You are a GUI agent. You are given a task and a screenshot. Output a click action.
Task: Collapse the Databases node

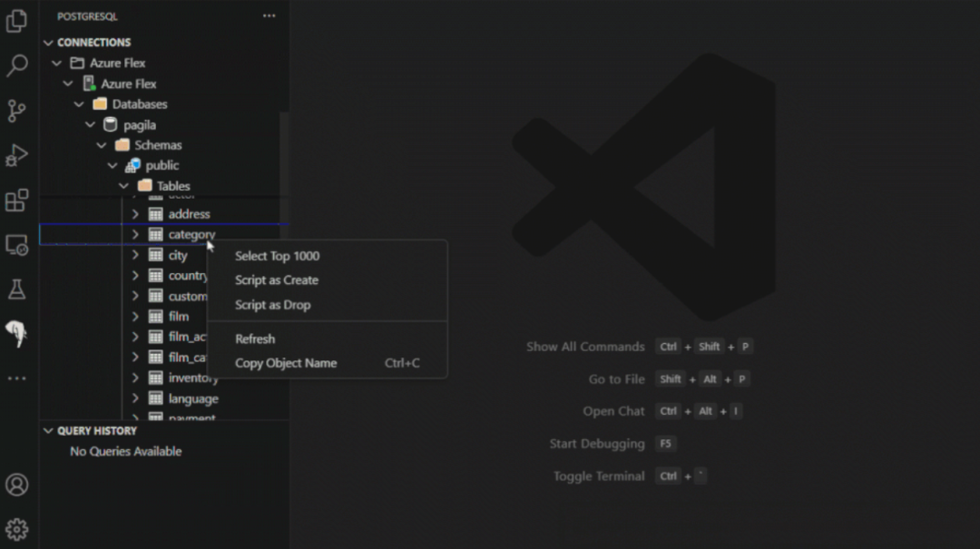coord(79,104)
